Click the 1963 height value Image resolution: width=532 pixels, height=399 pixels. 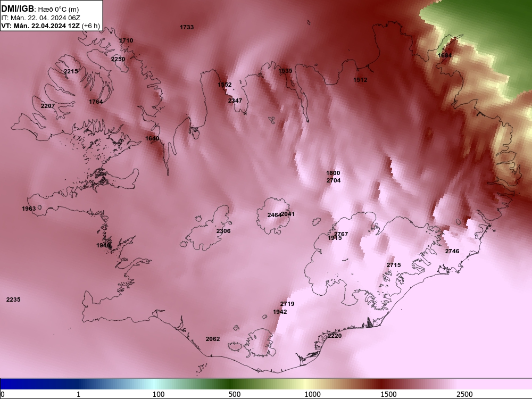pos(29,209)
